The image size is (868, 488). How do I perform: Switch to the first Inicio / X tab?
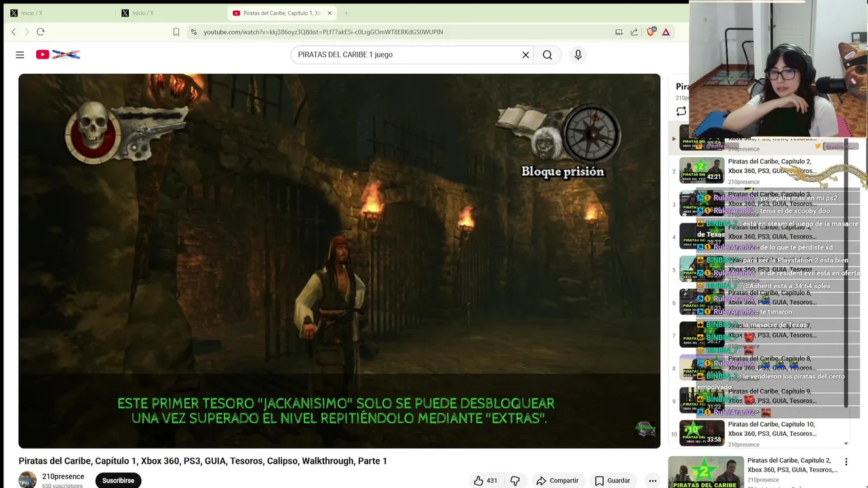coord(58,13)
